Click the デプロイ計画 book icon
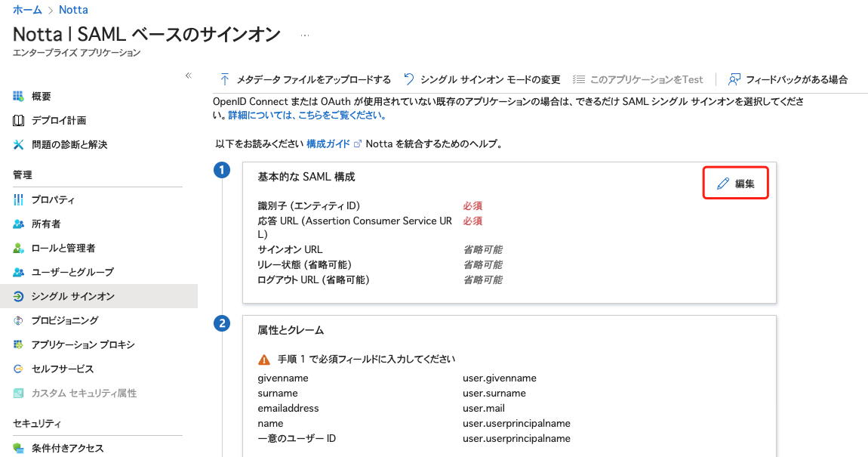The image size is (868, 457). point(18,120)
